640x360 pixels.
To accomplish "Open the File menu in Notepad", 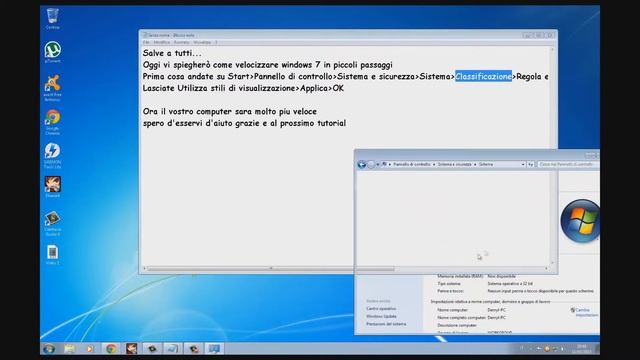I will [146, 42].
